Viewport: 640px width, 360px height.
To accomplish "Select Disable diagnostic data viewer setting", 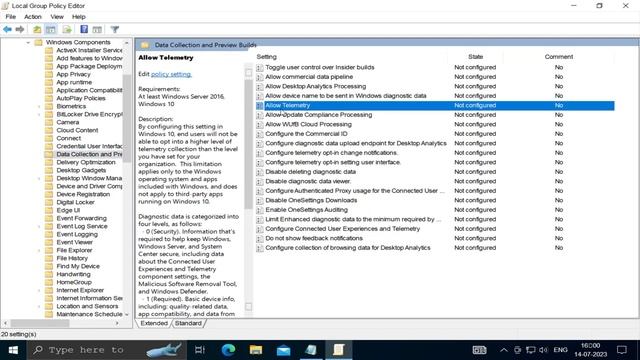I will pos(308,181).
